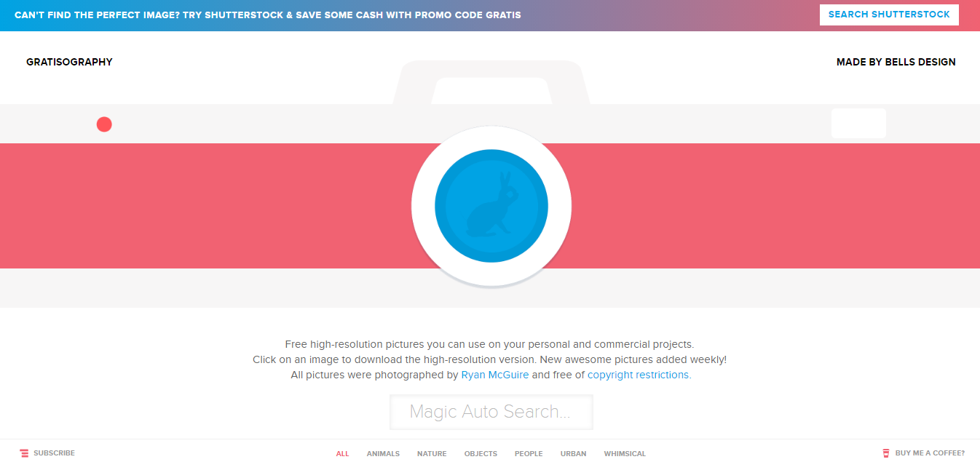The height and width of the screenshot is (462, 980).
Task: Click the Search Shutterstock button
Action: pyautogui.click(x=889, y=15)
